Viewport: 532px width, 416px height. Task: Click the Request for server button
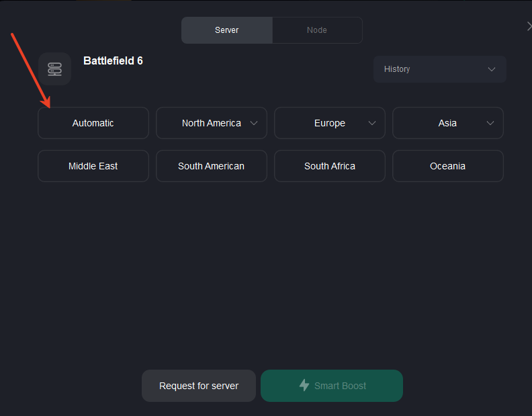(199, 386)
